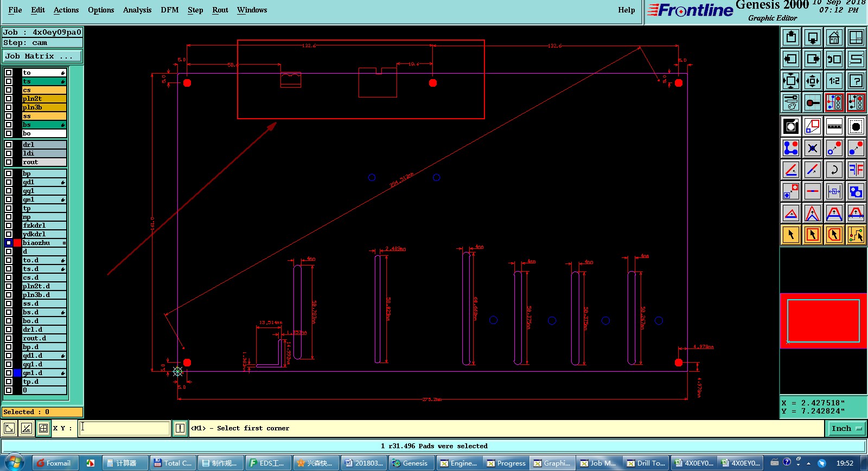Click the question mark help icon
Screen dimensions: 868x471
coord(856,81)
